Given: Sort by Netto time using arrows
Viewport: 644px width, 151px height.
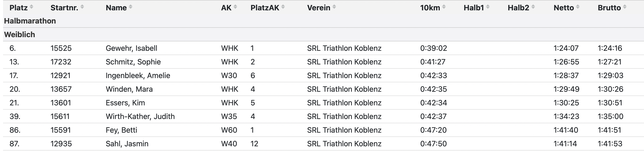Looking at the screenshot, I should pos(578,7).
